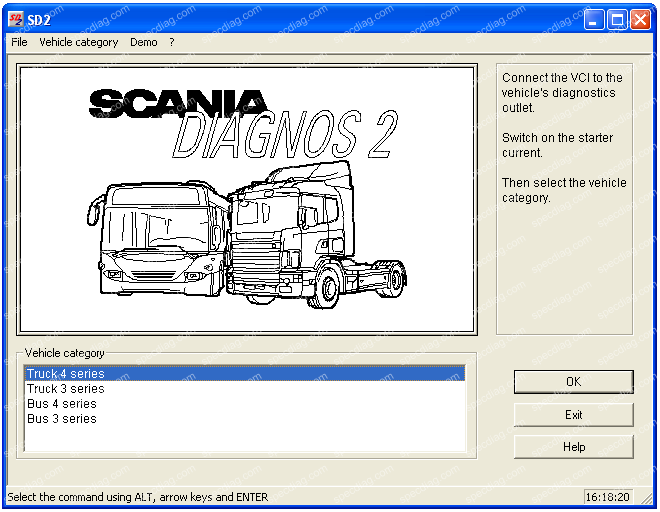Open the question mark help menu
Viewport: 660px width, 512px height.
[x=172, y=42]
